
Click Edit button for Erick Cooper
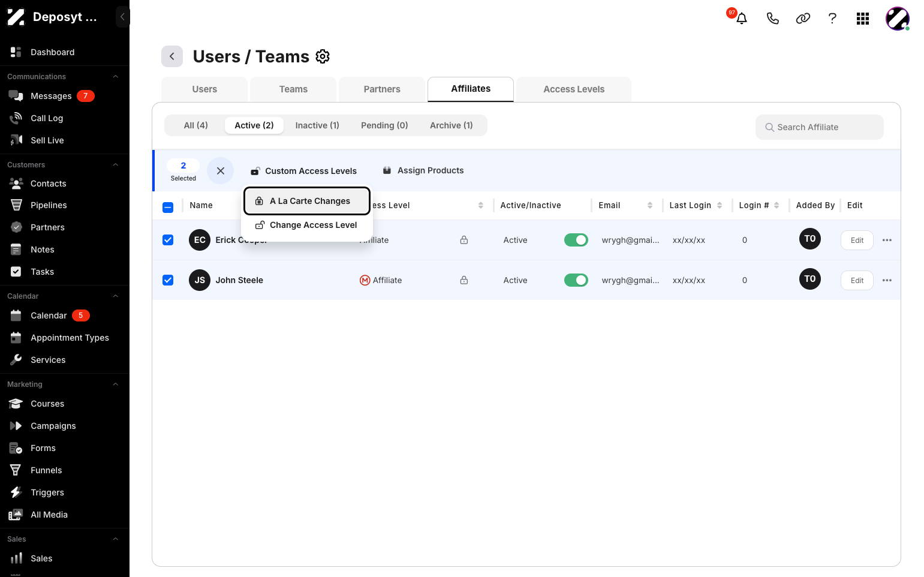[857, 240]
